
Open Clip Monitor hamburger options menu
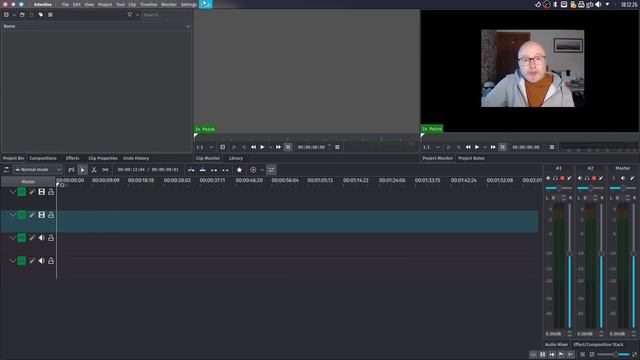(337, 147)
